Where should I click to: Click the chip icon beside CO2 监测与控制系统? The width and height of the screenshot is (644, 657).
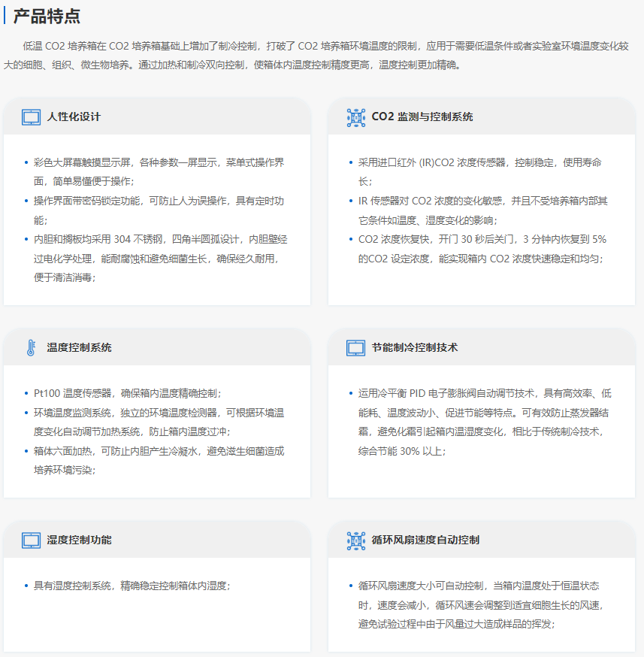coord(355,117)
